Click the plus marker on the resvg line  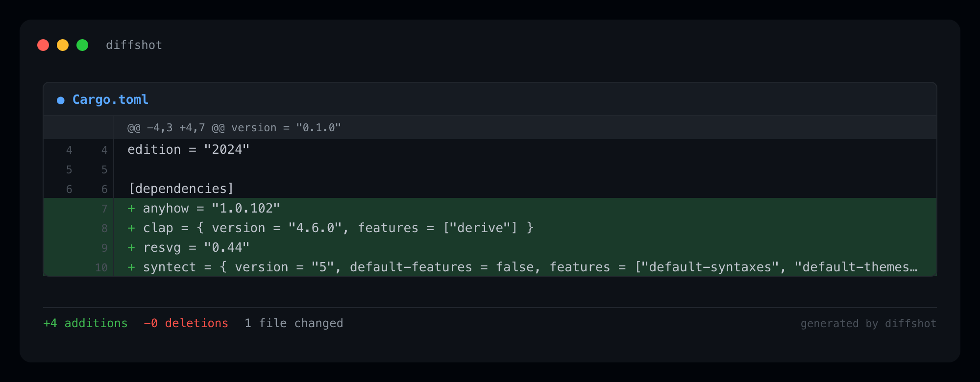click(x=131, y=247)
